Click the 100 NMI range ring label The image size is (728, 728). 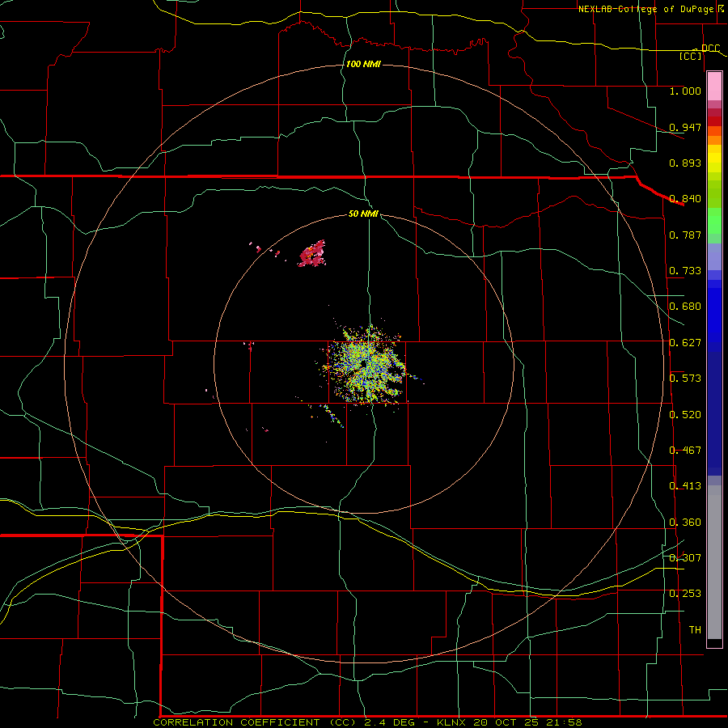[363, 64]
